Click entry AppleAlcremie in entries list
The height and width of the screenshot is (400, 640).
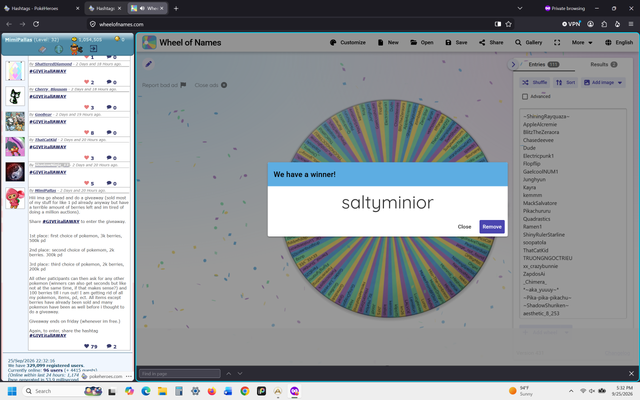click(540, 124)
